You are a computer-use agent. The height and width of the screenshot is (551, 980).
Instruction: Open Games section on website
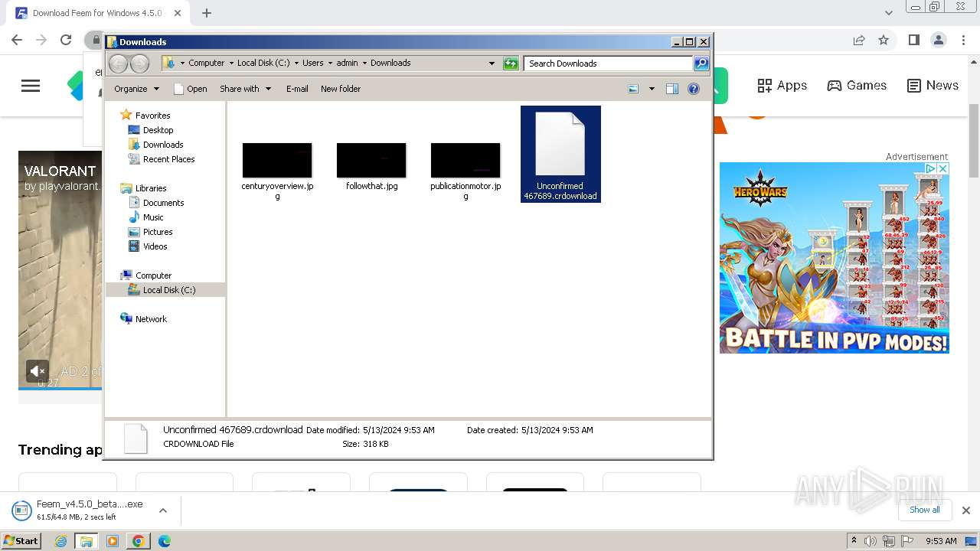(857, 86)
